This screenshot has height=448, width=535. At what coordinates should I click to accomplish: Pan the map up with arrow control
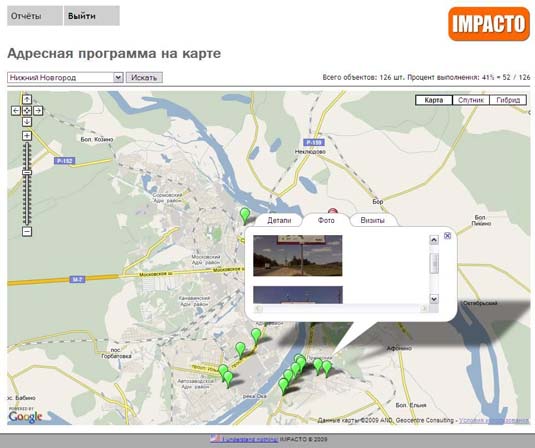coord(27,99)
